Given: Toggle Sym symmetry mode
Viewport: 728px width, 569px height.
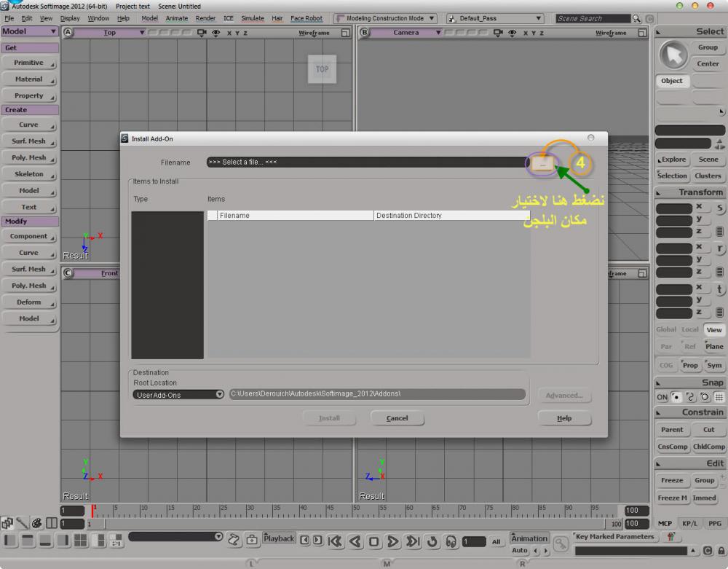Looking at the screenshot, I should (714, 366).
